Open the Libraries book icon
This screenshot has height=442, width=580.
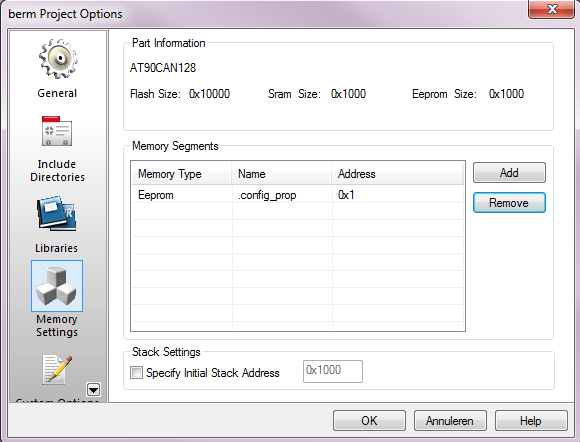(x=57, y=214)
